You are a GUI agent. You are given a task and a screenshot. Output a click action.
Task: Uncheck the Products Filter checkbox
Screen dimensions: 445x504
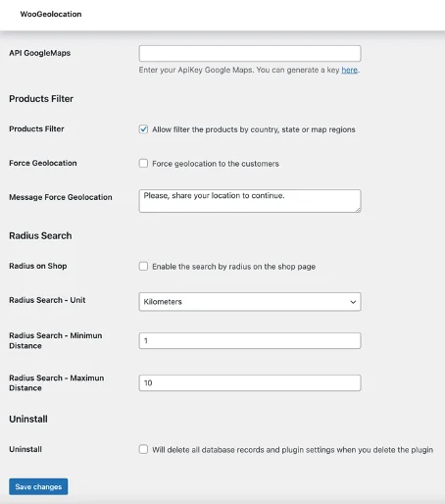(143, 129)
